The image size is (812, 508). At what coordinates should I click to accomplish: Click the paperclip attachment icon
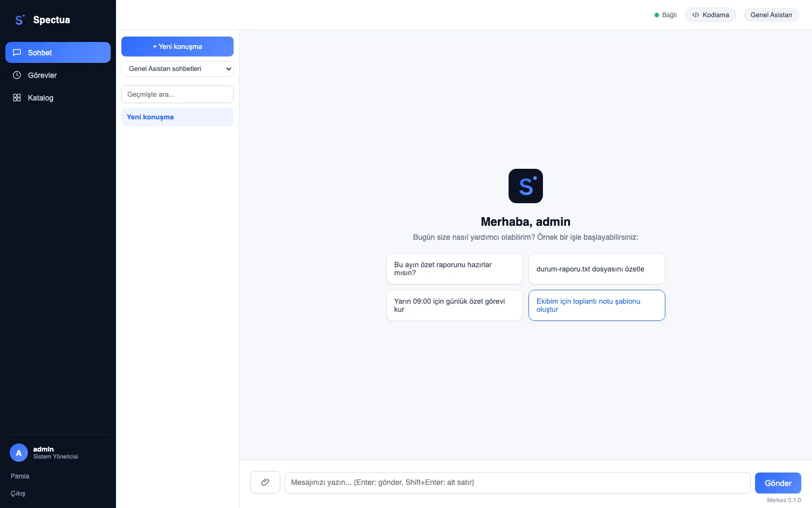(265, 482)
